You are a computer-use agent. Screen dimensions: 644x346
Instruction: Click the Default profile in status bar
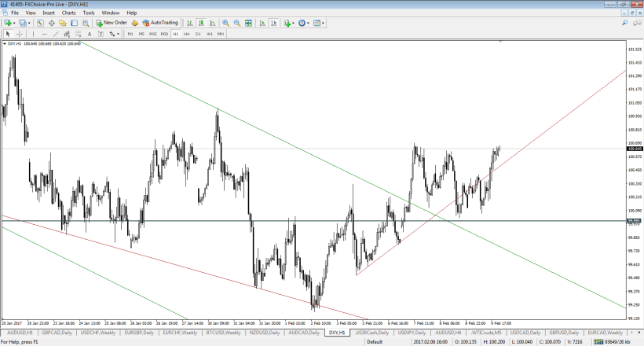[375, 342]
